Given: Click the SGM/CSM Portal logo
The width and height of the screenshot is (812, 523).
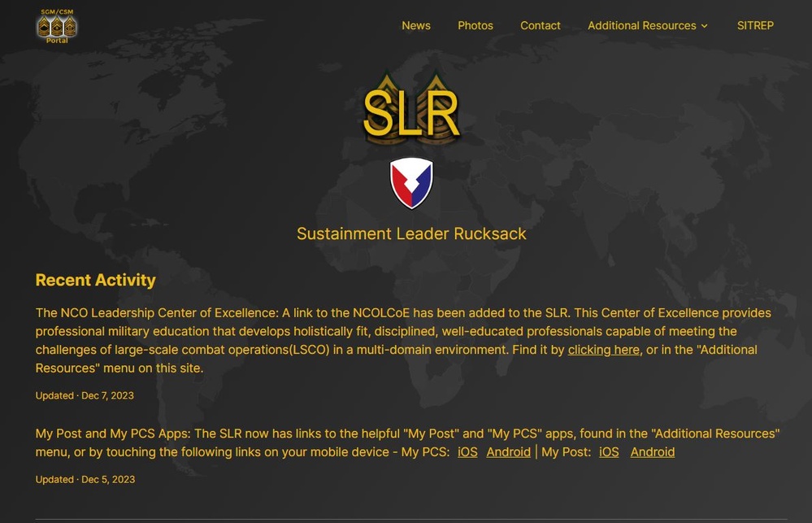Looking at the screenshot, I should click(57, 26).
